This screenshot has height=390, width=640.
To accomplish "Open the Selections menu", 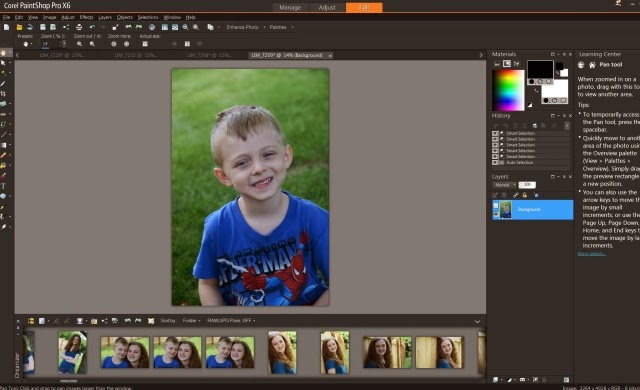I will [x=148, y=17].
